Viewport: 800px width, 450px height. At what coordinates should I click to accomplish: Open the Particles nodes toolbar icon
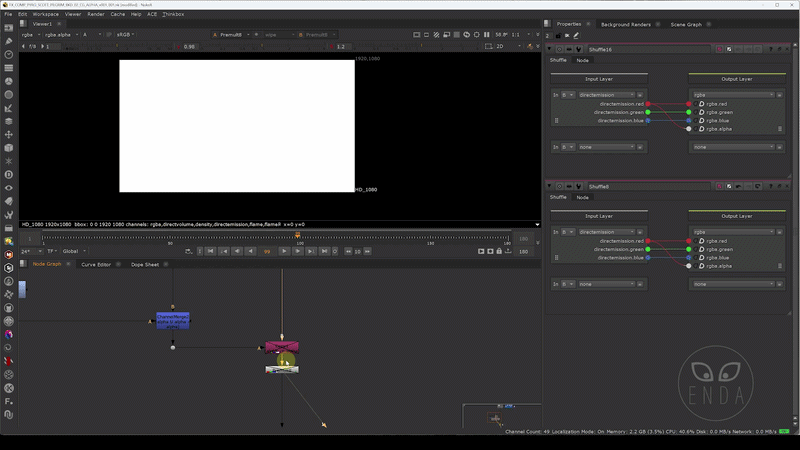pyautogui.click(x=9, y=161)
